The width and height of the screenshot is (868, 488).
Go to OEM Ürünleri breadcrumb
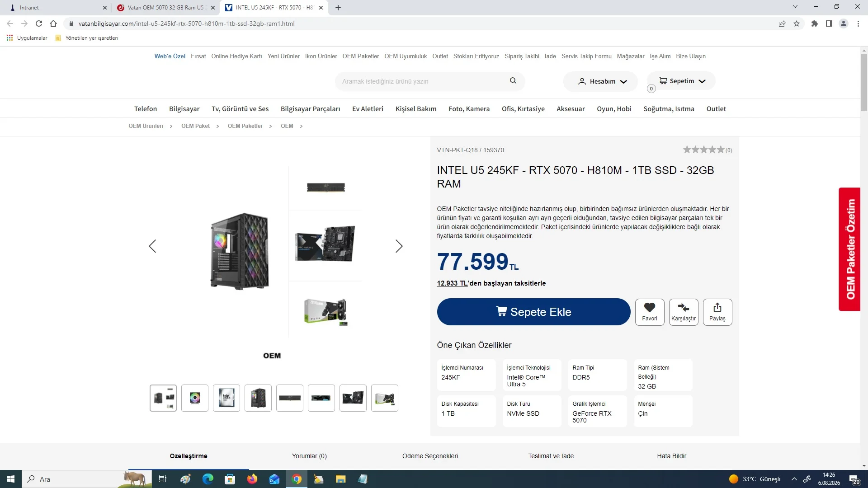(146, 126)
